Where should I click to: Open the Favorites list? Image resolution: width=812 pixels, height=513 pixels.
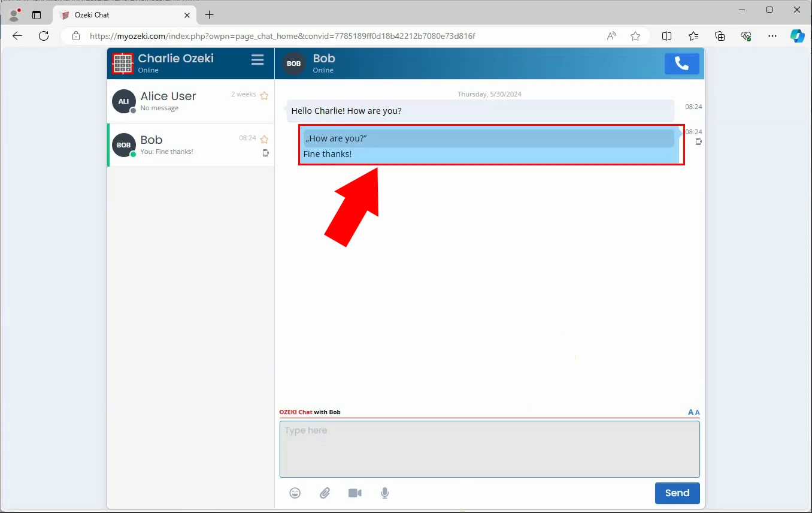click(693, 36)
